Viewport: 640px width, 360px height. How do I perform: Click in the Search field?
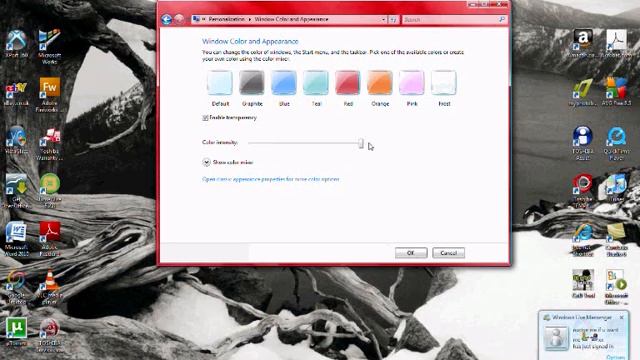coord(449,19)
